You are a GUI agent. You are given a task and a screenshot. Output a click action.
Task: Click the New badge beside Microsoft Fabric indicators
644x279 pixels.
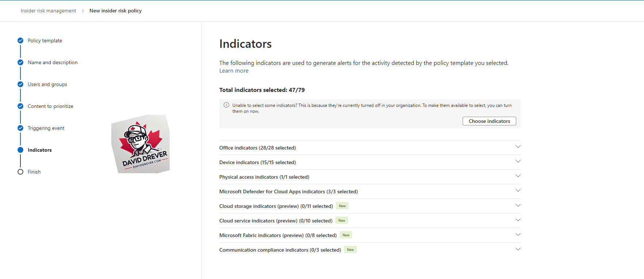346,235
